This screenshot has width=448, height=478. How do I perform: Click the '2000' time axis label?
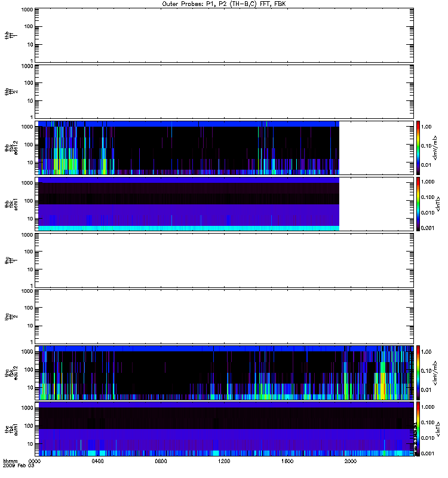click(x=351, y=461)
